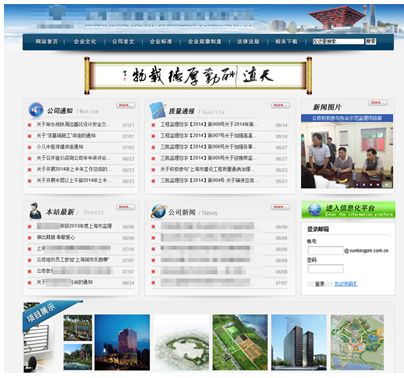Go to the 法律法规 navigation item
This screenshot has height=378, width=404.
click(x=248, y=42)
